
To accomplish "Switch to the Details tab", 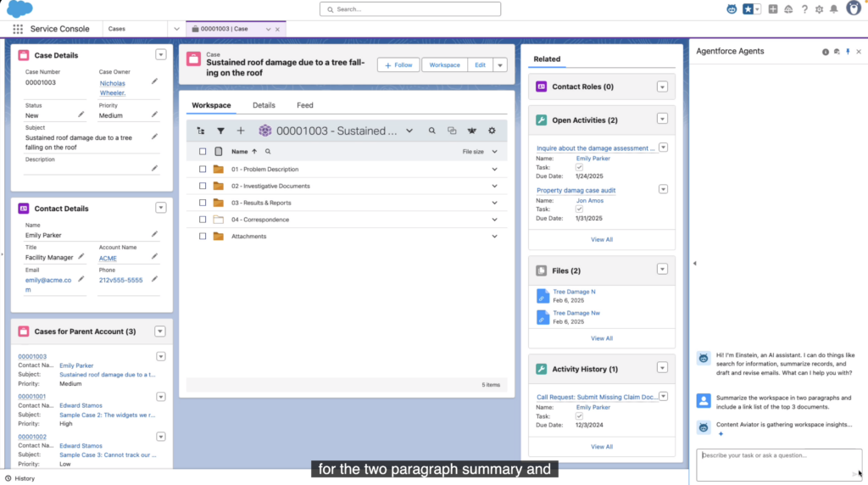I will [264, 105].
